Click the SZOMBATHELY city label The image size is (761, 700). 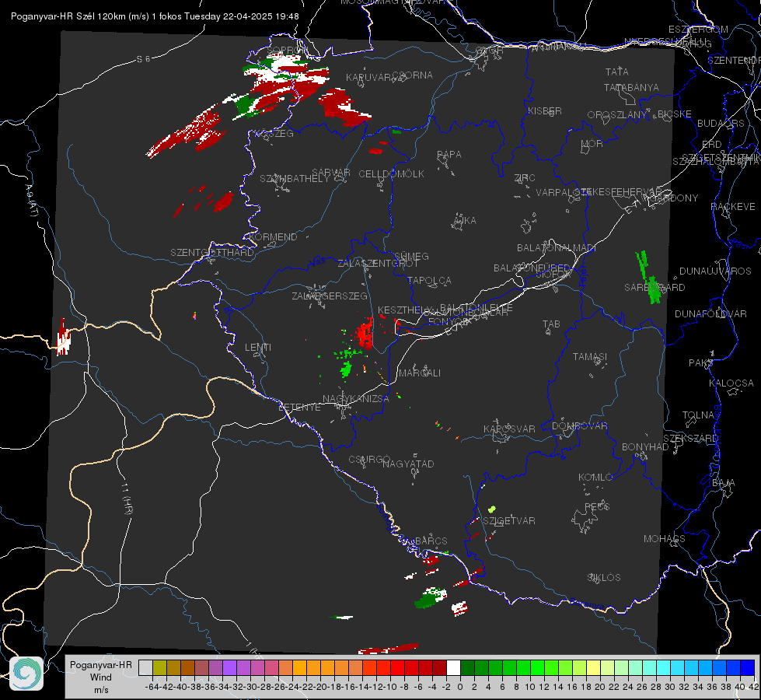point(295,178)
